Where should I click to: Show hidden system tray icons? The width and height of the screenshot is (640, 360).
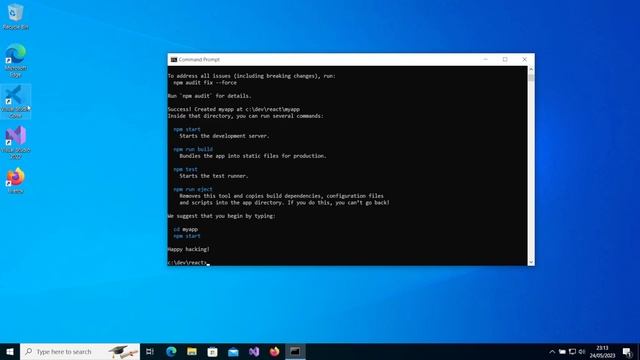552,351
